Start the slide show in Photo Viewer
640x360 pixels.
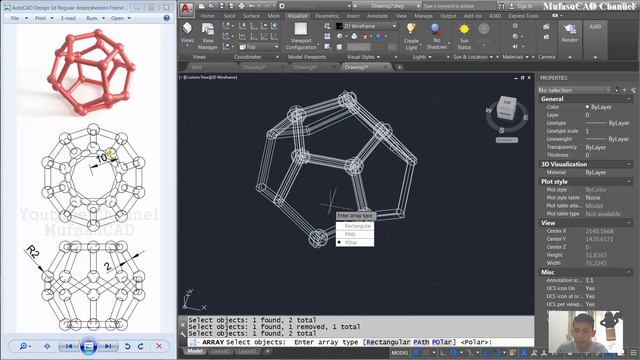(x=88, y=346)
